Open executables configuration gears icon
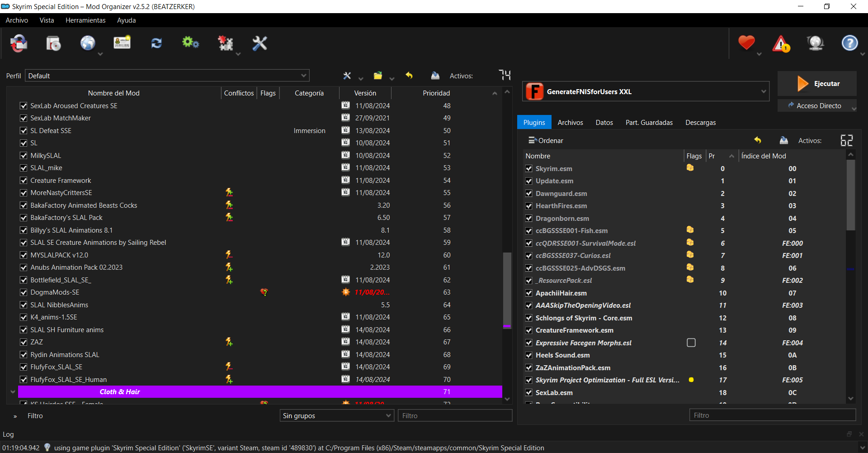 190,43
